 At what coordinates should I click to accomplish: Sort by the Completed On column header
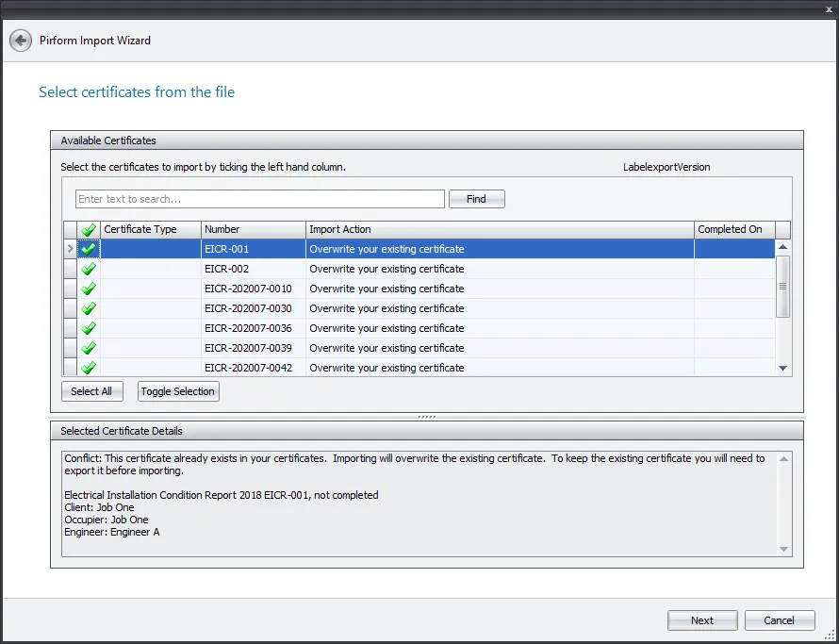pyautogui.click(x=732, y=229)
